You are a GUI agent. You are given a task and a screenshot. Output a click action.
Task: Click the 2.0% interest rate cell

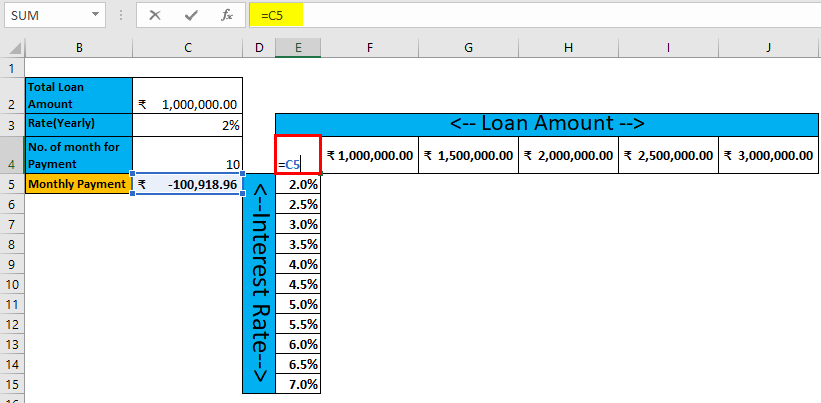click(298, 184)
